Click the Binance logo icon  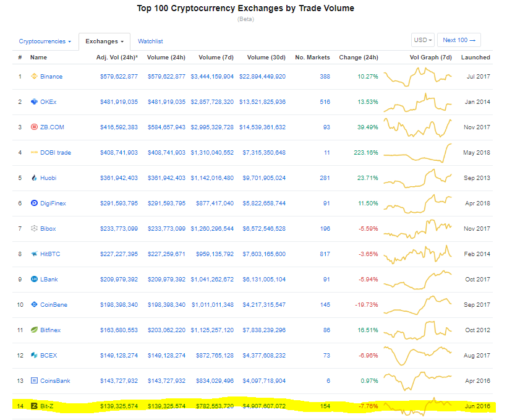[x=35, y=77]
